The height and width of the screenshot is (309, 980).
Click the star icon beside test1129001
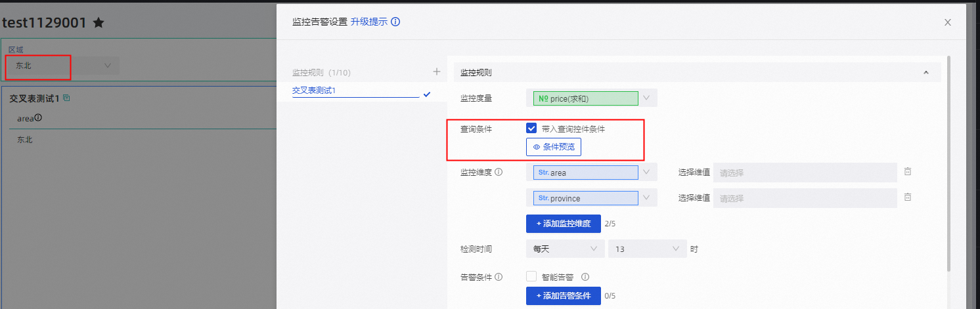[99, 23]
